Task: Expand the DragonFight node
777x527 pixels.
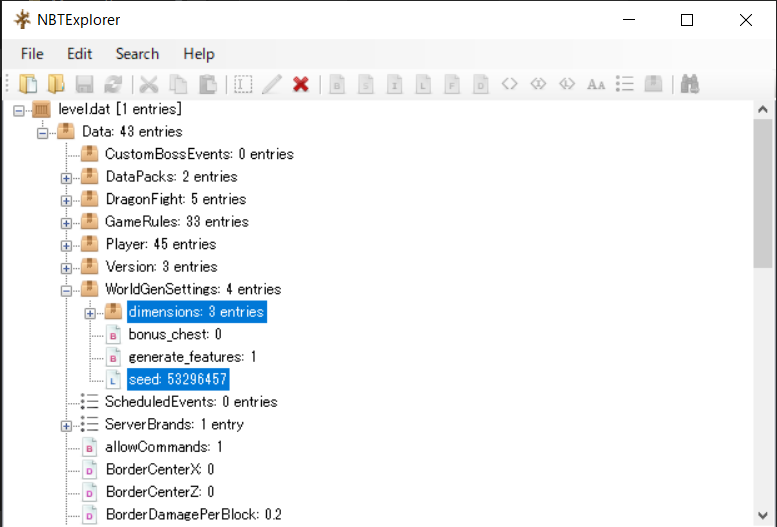Action: 66,200
